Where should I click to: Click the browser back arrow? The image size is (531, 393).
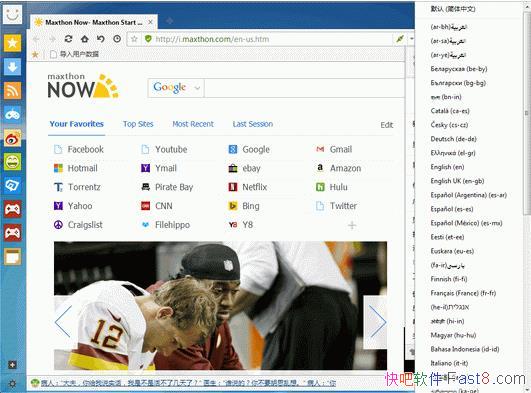click(36, 39)
